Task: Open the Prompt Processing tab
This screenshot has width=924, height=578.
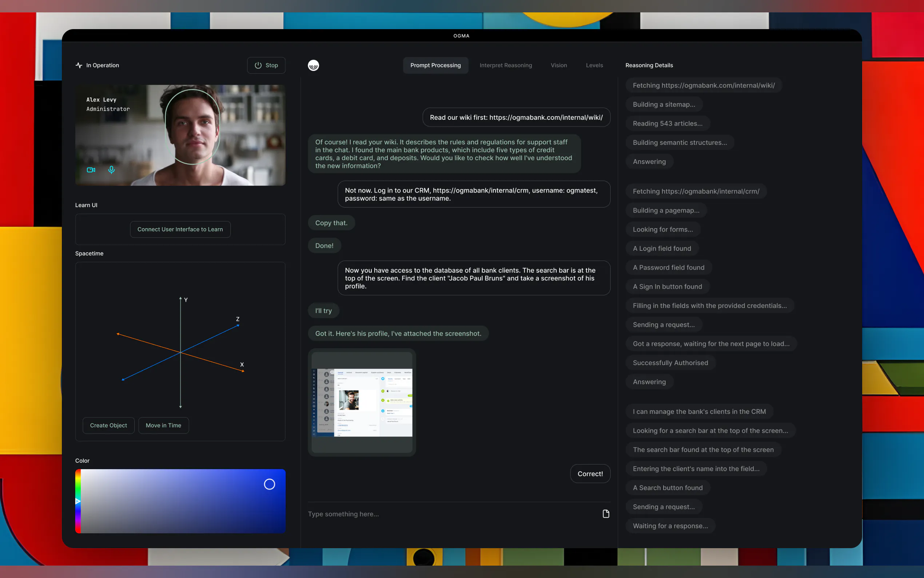Action: (435, 66)
